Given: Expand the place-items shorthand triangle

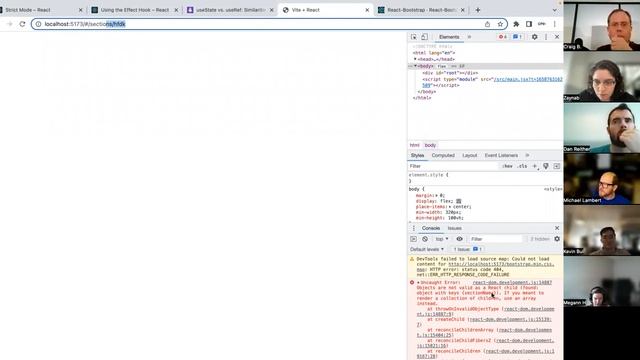Looking at the screenshot, I should point(449,207).
